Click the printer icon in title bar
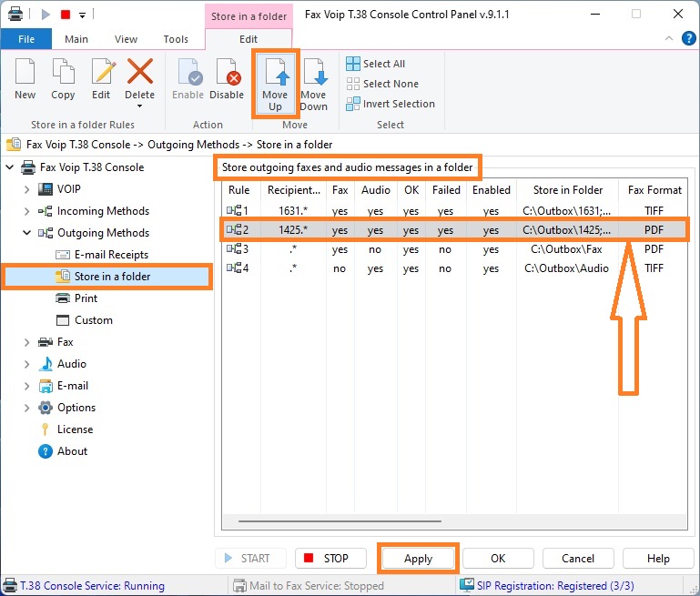700x596 pixels. (15, 15)
